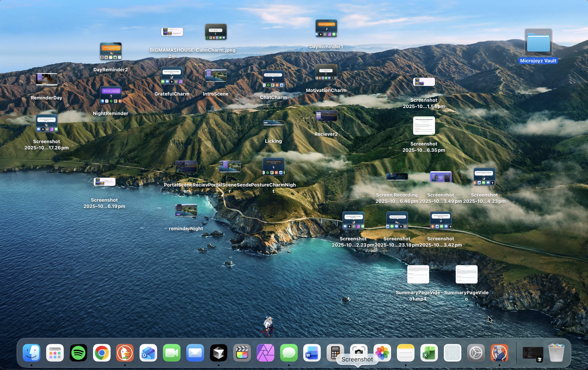Open the Microjoyz Vault folder
This screenshot has width=588, height=370.
tap(538, 43)
